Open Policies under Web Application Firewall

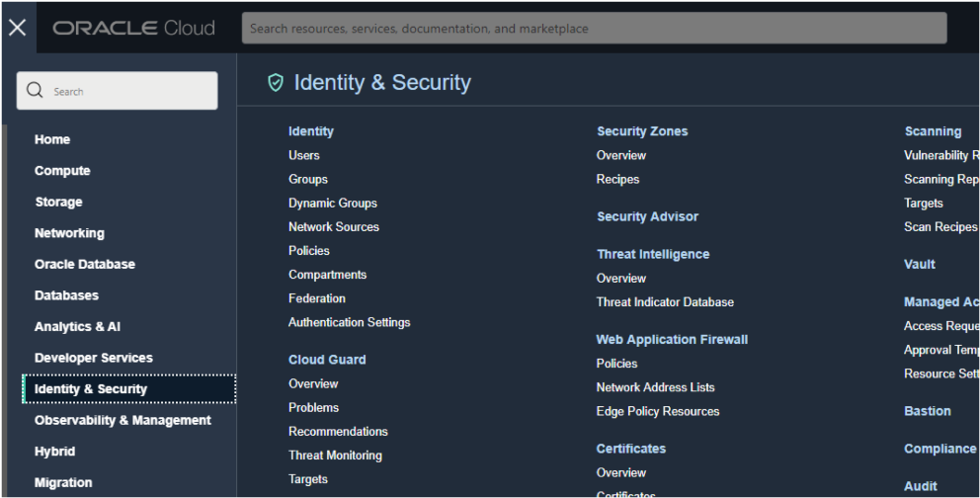click(x=616, y=363)
